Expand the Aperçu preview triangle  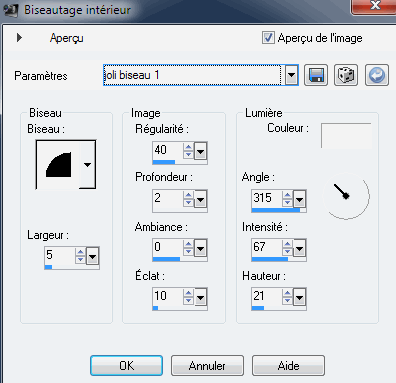19,37
